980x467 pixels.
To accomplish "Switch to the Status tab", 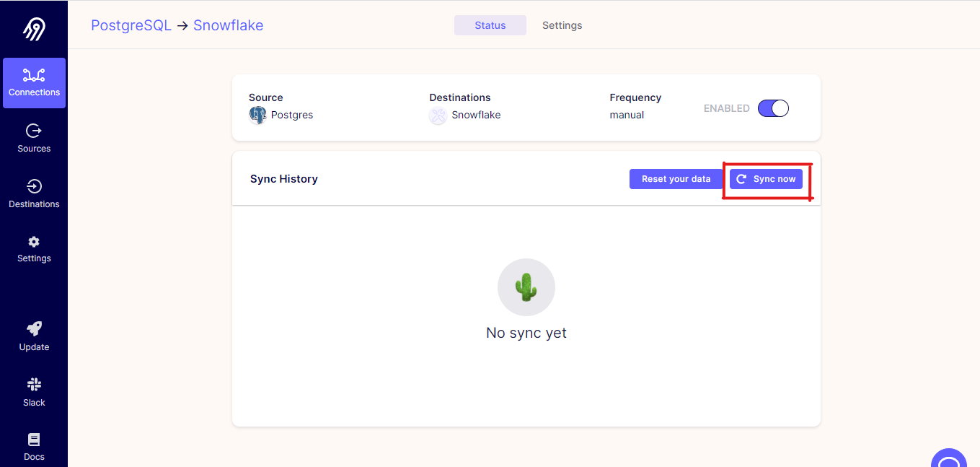I will click(490, 25).
